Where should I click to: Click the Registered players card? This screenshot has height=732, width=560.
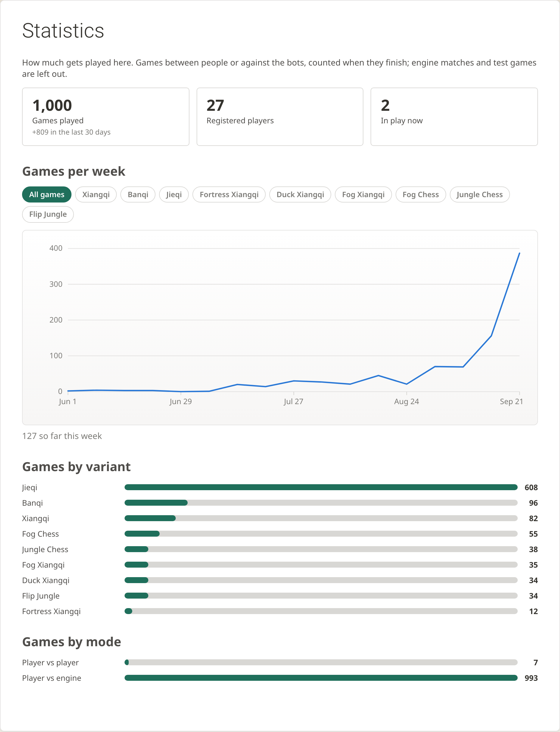coord(280,117)
